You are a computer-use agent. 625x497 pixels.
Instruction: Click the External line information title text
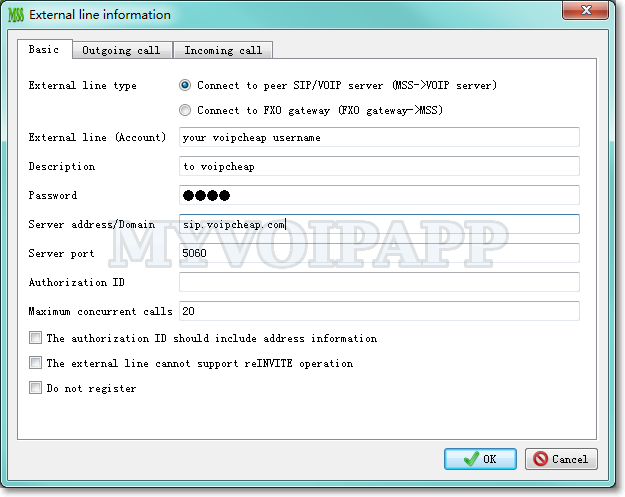[100, 15]
